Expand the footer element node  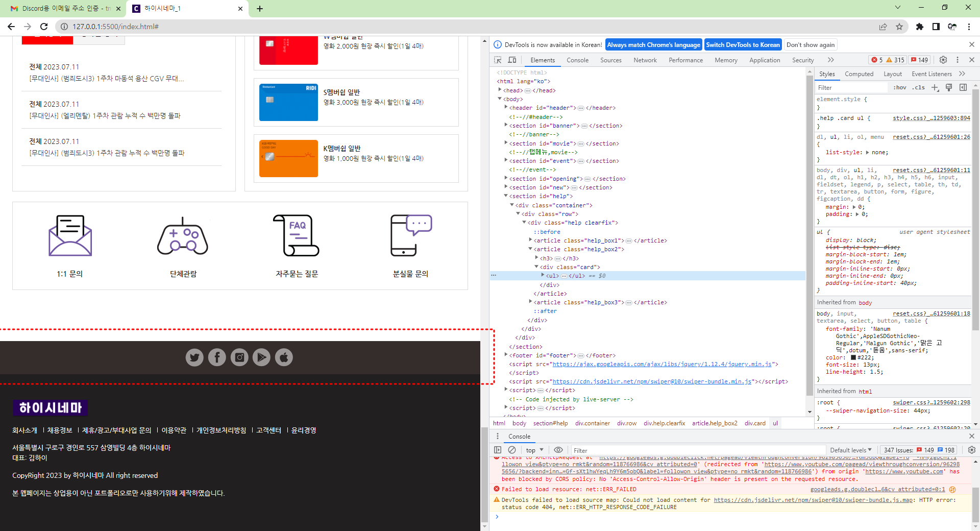[x=506, y=355]
